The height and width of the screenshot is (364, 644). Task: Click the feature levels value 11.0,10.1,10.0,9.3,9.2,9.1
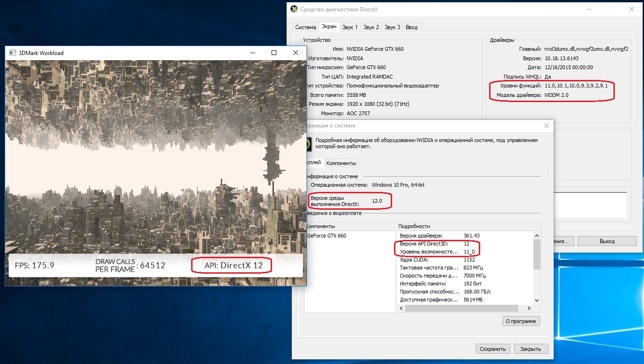(x=576, y=86)
